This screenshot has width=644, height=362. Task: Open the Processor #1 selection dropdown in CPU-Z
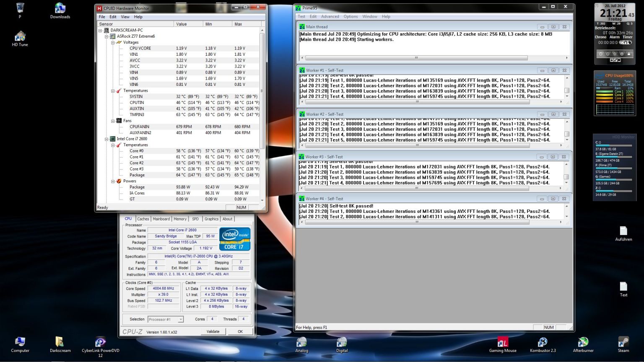[x=166, y=319]
